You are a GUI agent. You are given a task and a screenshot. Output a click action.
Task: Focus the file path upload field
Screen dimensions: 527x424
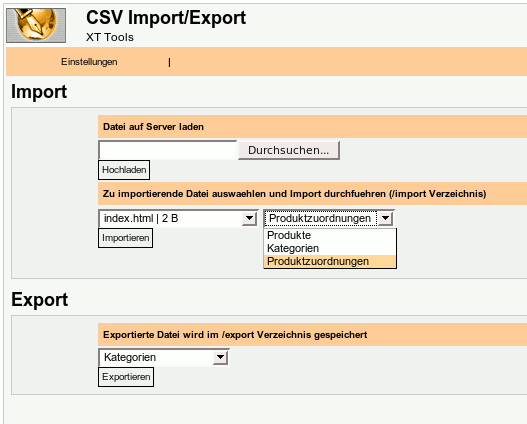168,150
